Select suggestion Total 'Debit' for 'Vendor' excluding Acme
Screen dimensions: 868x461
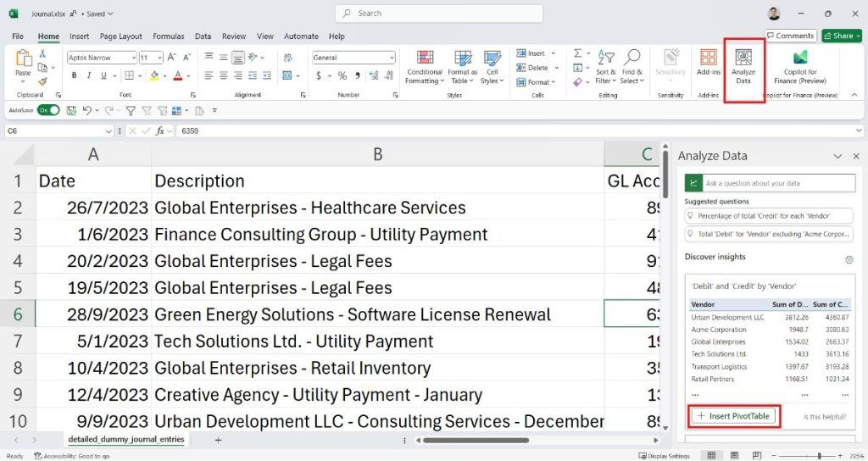(x=768, y=234)
